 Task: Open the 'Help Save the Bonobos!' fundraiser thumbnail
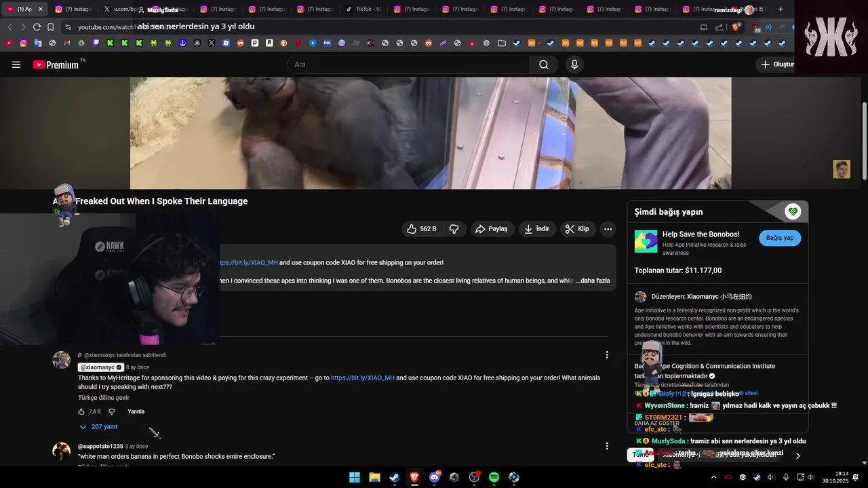point(646,241)
